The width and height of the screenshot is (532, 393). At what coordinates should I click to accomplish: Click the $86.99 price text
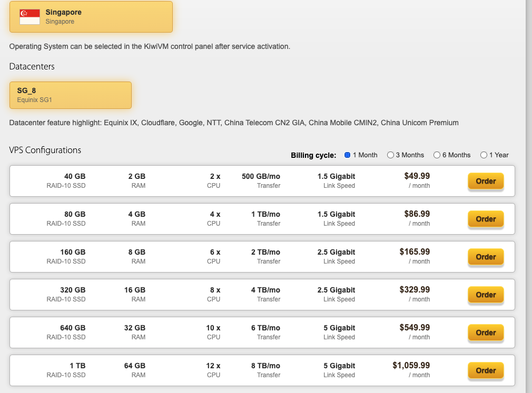click(x=417, y=214)
